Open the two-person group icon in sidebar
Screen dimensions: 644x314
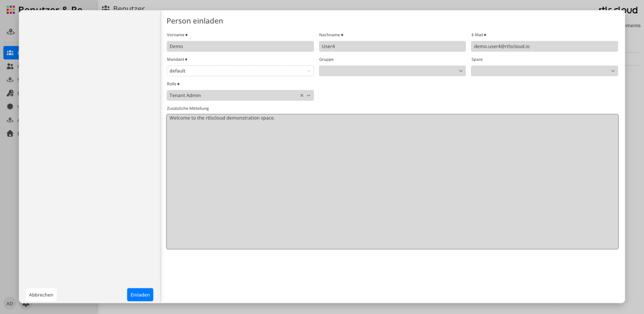pyautogui.click(x=10, y=66)
